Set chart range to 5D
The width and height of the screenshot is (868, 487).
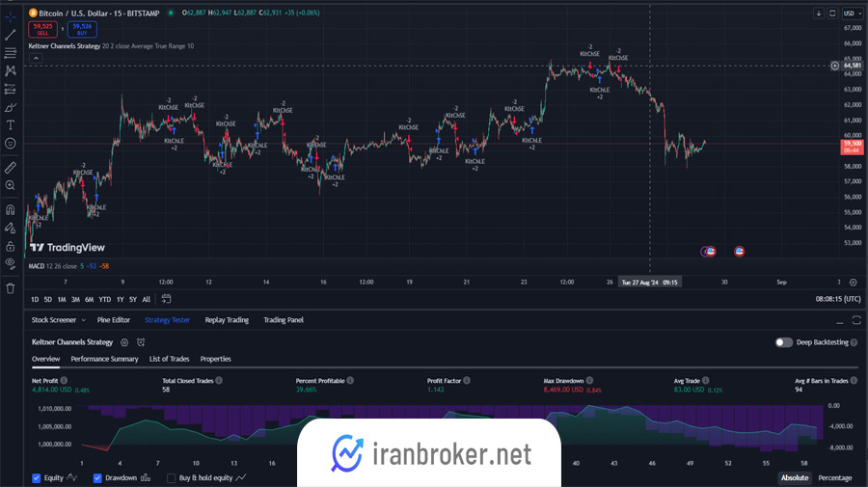coord(47,299)
